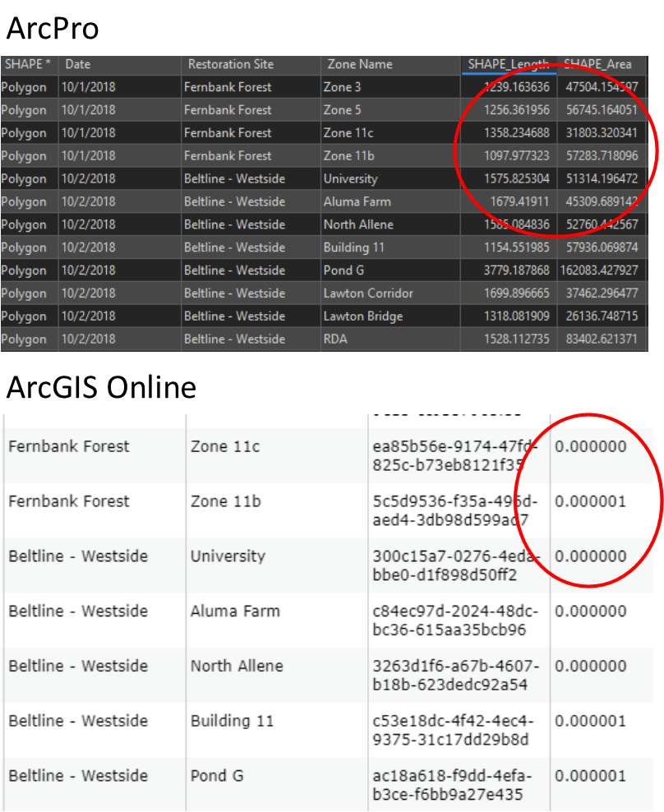Click area value 45309.689142
This screenshot has width=664, height=812.
(602, 201)
